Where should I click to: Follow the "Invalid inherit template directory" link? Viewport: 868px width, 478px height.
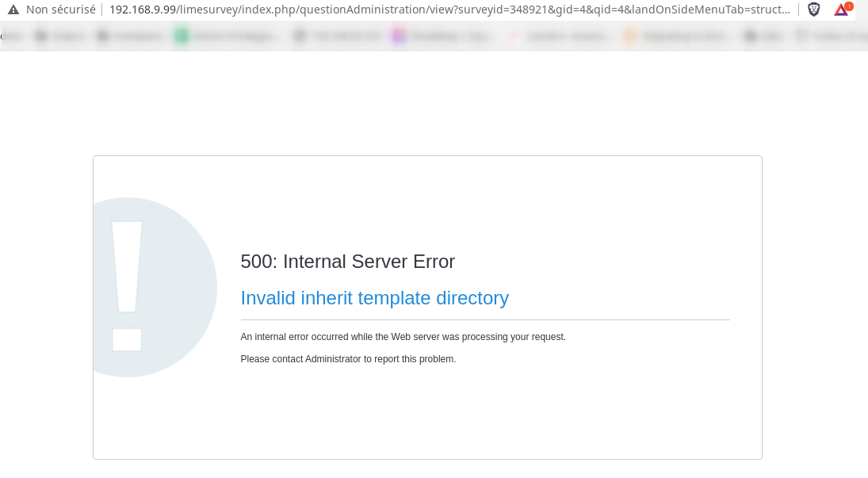(x=374, y=298)
